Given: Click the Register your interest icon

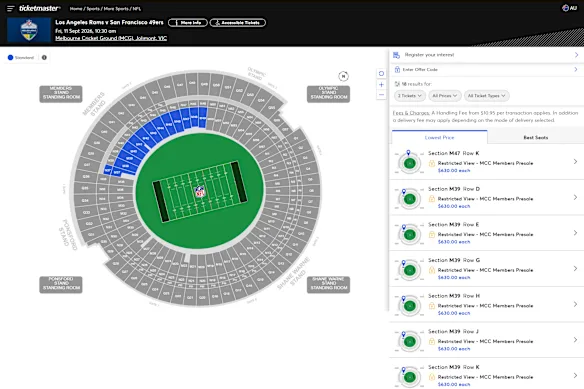Looking at the screenshot, I should pyautogui.click(x=396, y=55).
